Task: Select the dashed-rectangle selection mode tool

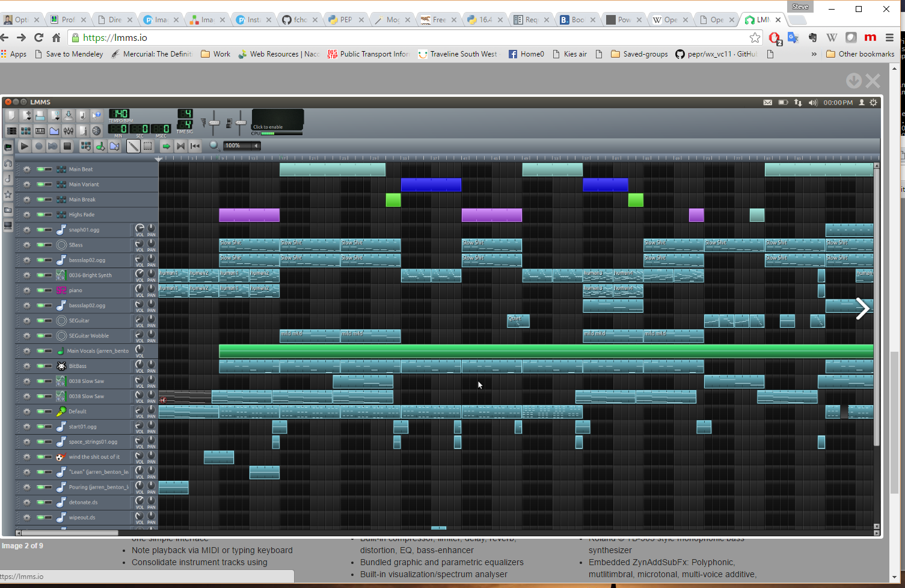Action: [147, 146]
